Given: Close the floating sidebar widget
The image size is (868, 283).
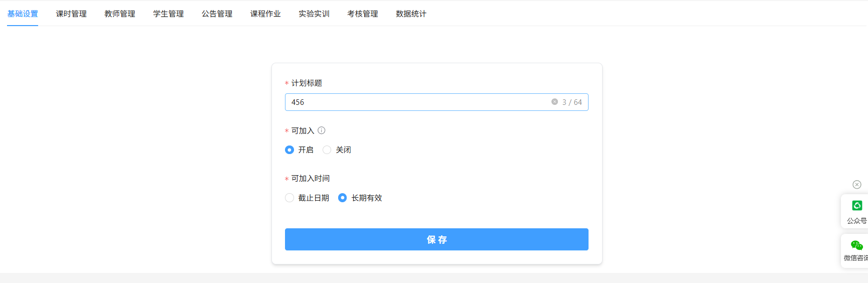Looking at the screenshot, I should pos(857,185).
